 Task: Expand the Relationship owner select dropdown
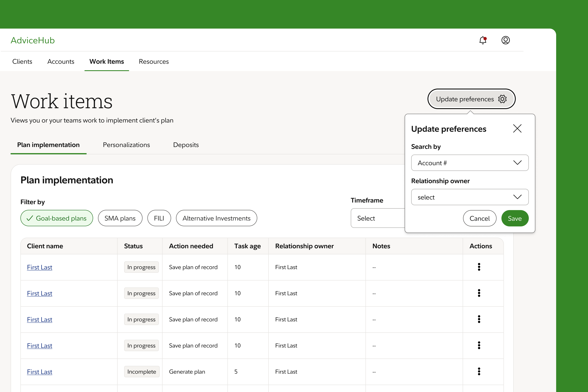470,197
